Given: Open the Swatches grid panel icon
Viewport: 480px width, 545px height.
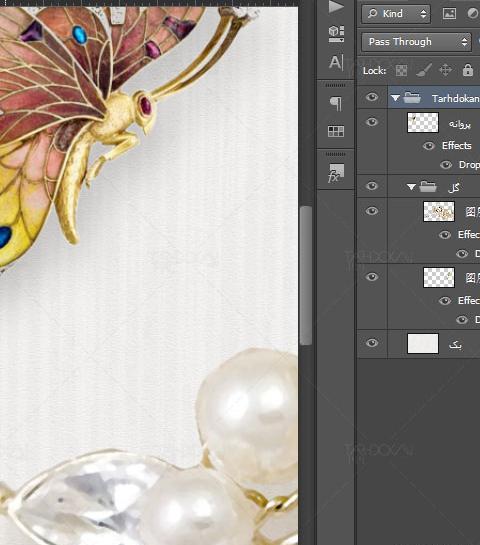Looking at the screenshot, I should (x=336, y=131).
